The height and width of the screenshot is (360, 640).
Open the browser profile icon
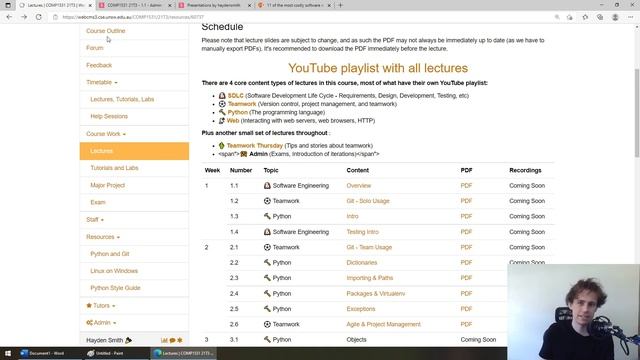[x=615, y=17]
